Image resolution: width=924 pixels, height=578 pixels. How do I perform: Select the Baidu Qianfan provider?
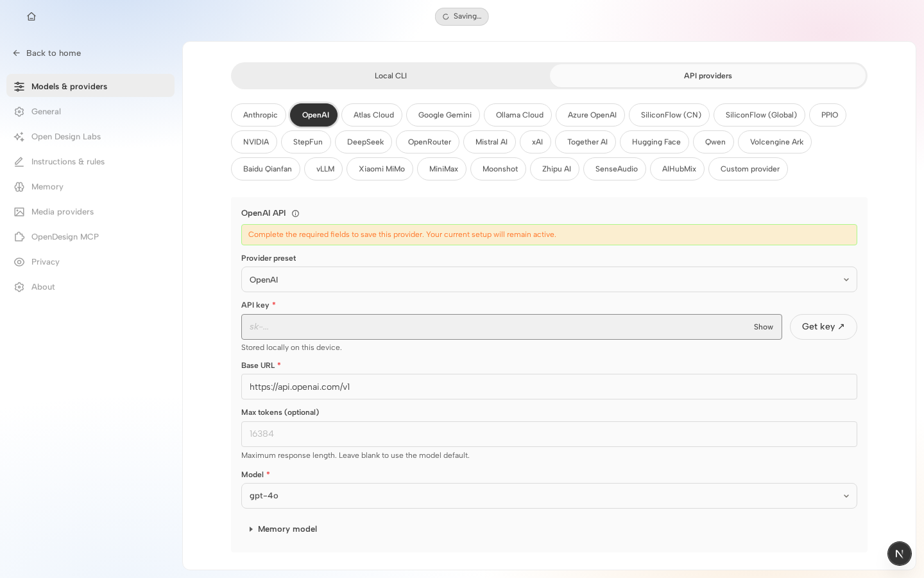click(266, 169)
